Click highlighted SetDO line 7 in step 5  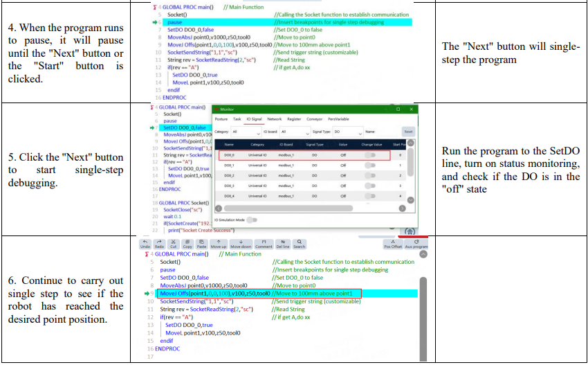point(185,127)
